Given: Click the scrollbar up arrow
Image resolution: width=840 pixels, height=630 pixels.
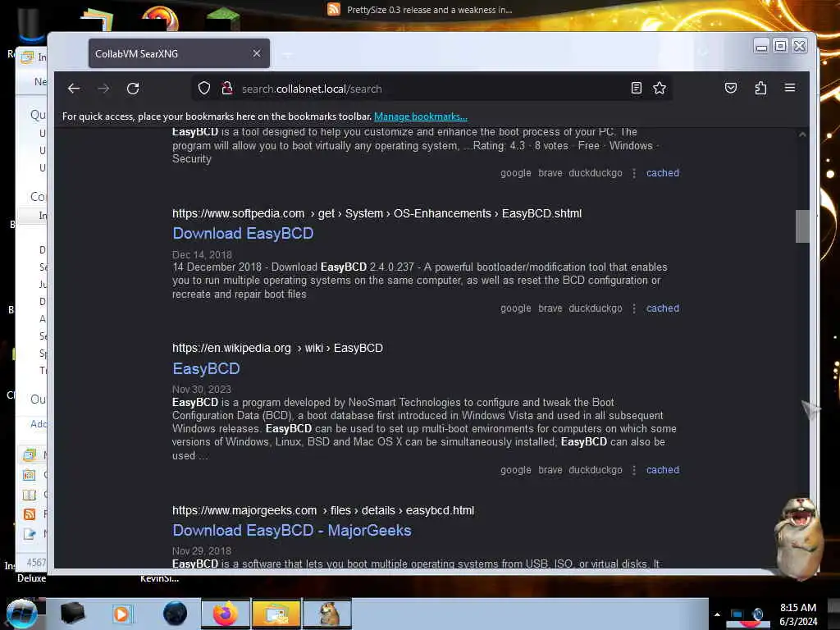Looking at the screenshot, I should click(x=802, y=135).
